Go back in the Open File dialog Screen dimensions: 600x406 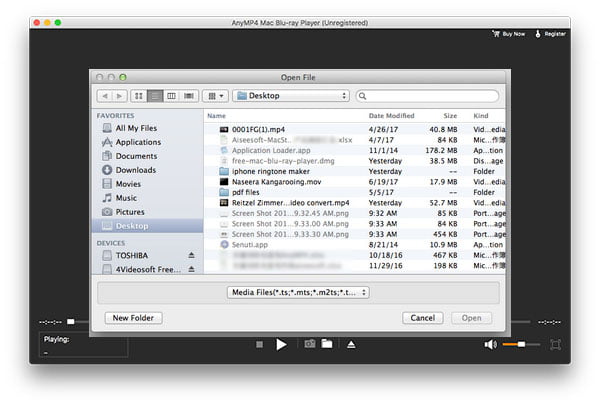(104, 96)
